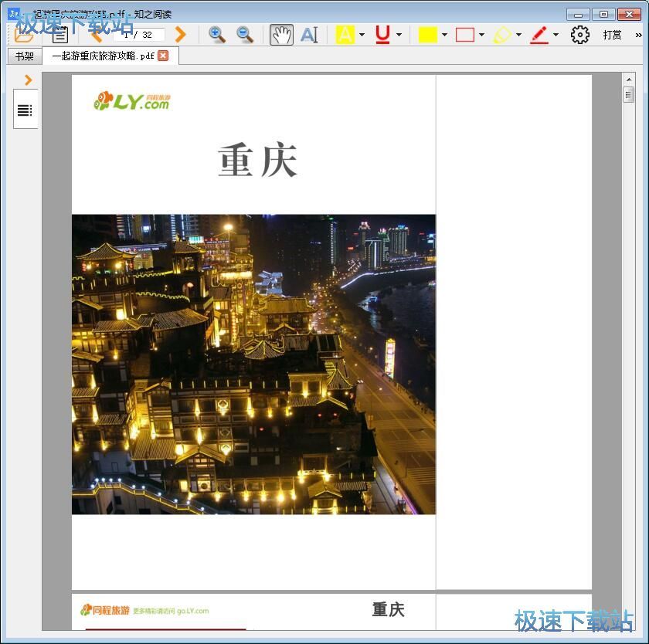Open the reader settings gear
This screenshot has height=644, width=649.
tap(579, 34)
